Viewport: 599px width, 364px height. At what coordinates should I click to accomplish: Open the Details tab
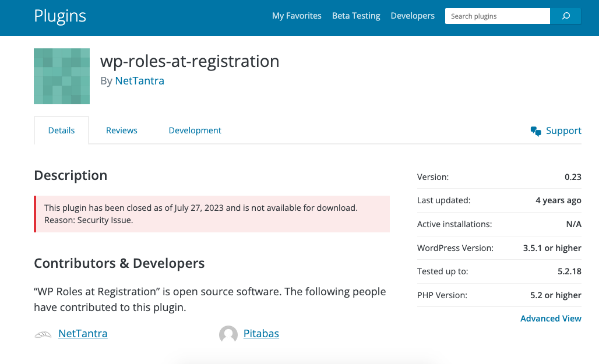pyautogui.click(x=61, y=130)
